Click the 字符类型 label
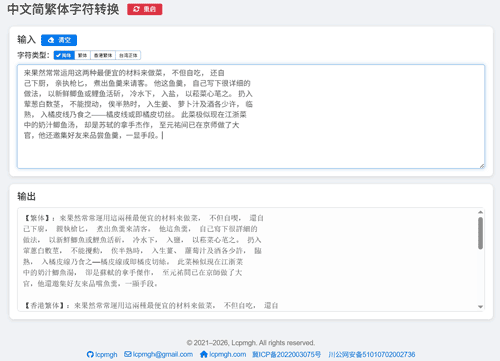The image size is (500, 361). click(x=33, y=55)
